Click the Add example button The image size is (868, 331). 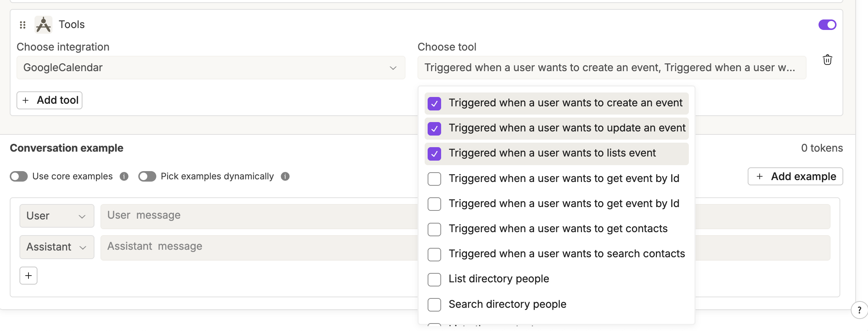pos(795,176)
